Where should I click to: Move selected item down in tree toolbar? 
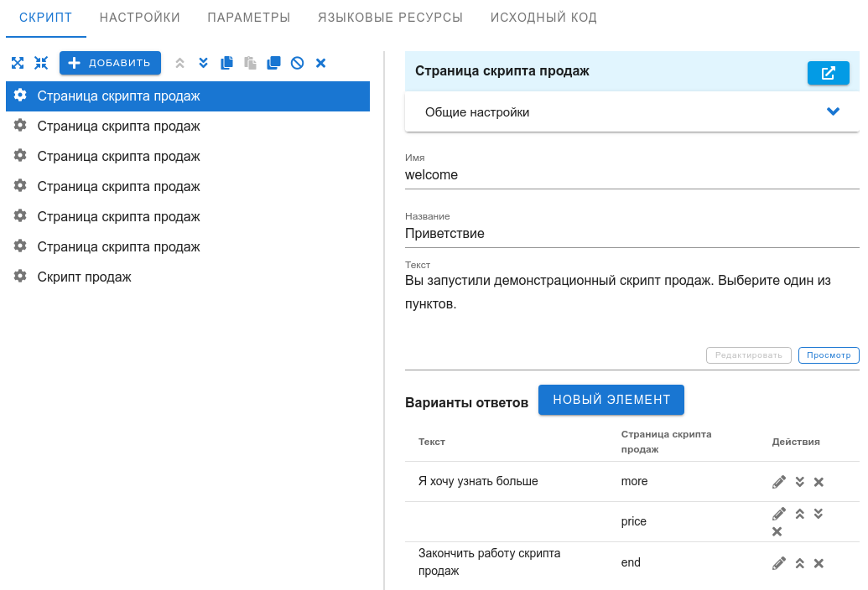(x=203, y=63)
